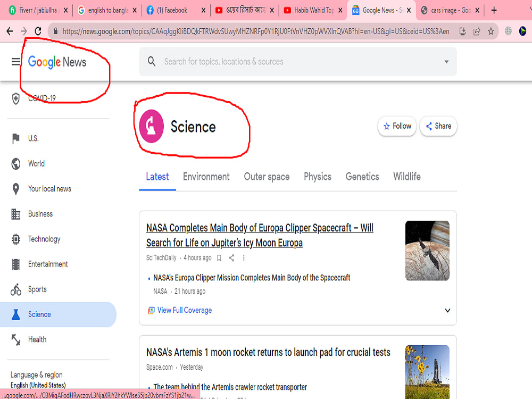Click the search magnifier icon
Image resolution: width=532 pixels, height=399 pixels.
[x=152, y=61]
